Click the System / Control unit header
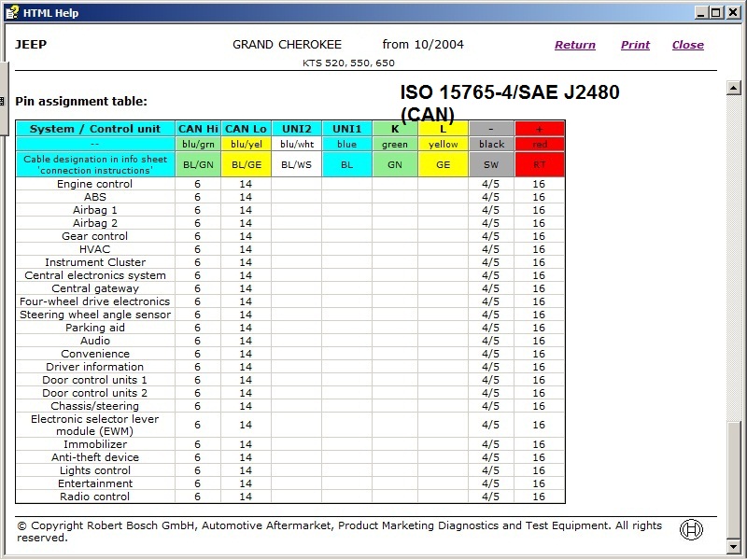Viewport: 747px width, 560px height. (x=95, y=129)
